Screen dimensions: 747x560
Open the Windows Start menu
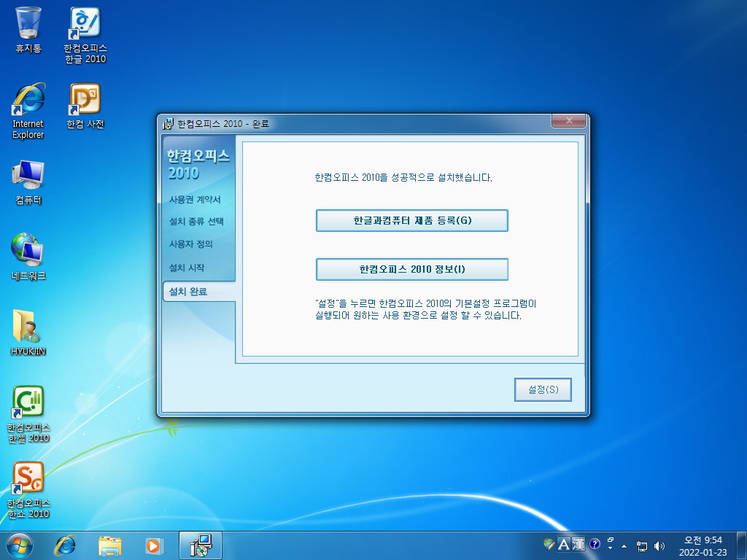click(x=20, y=545)
